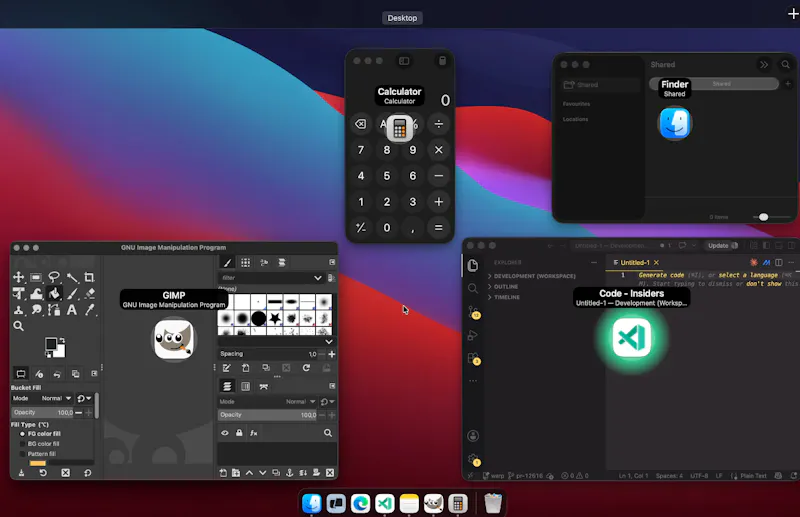This screenshot has width=800, height=517.
Task: Select the Color Picker eyedropper tool in GIMP
Action: (x=89, y=310)
